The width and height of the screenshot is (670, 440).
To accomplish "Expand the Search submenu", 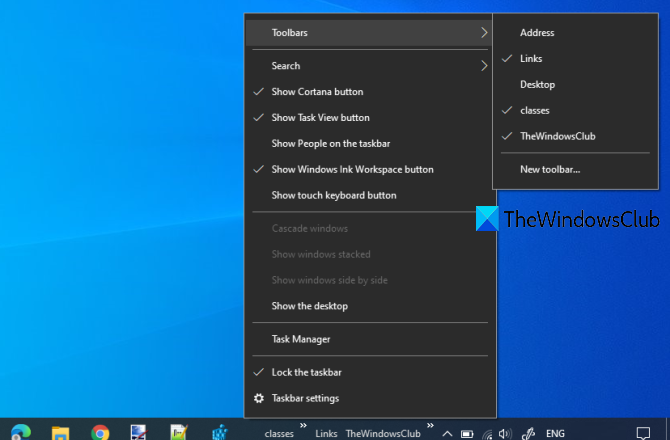I will coord(370,66).
